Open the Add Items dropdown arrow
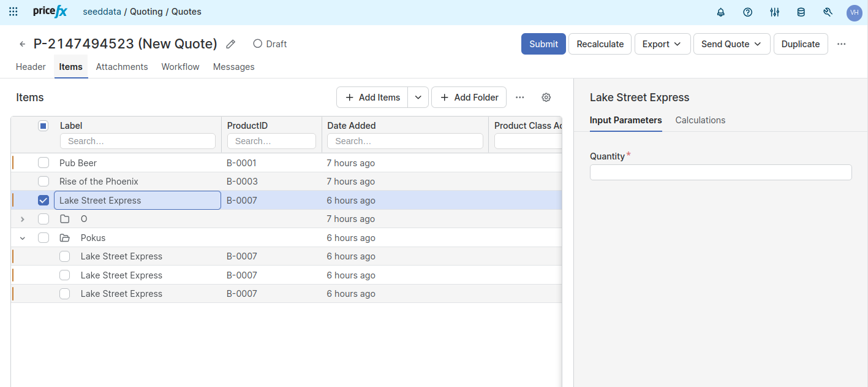This screenshot has height=387, width=868. tap(418, 98)
